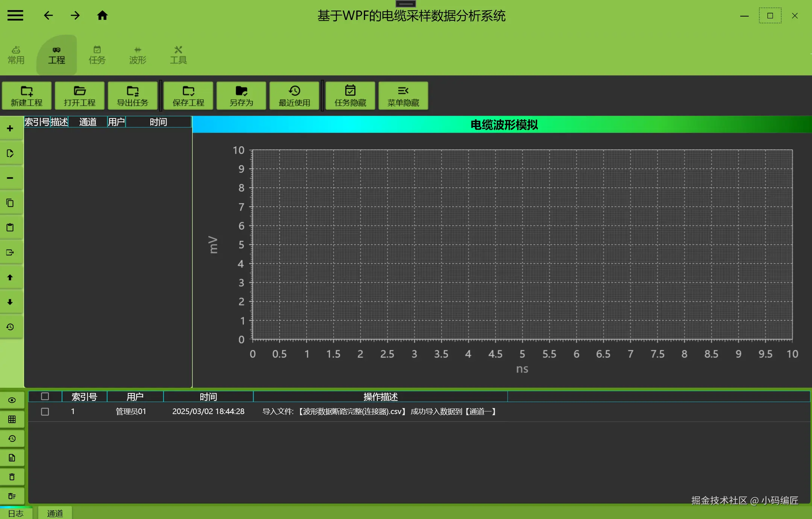Toggle the eye visibility icon in log panel
The image size is (812, 519).
(x=12, y=400)
